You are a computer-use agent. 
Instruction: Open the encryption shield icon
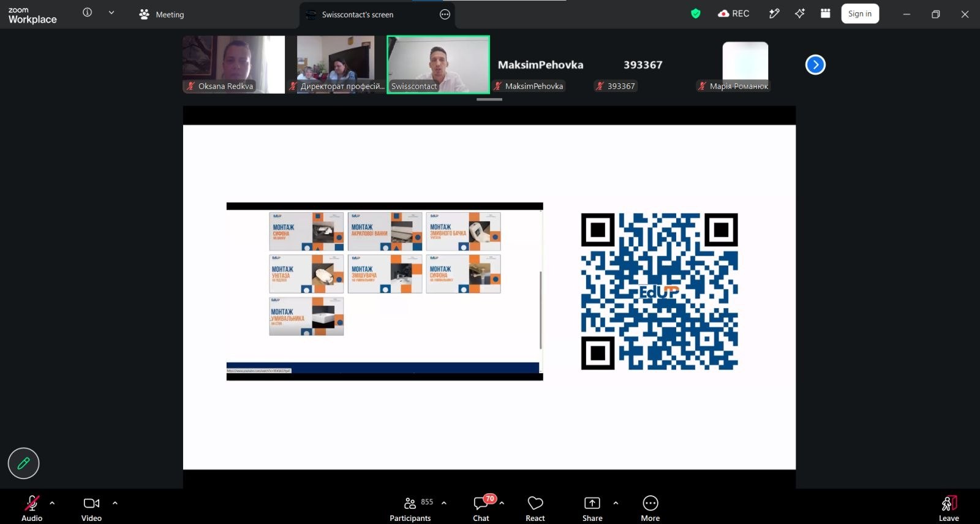click(x=695, y=13)
